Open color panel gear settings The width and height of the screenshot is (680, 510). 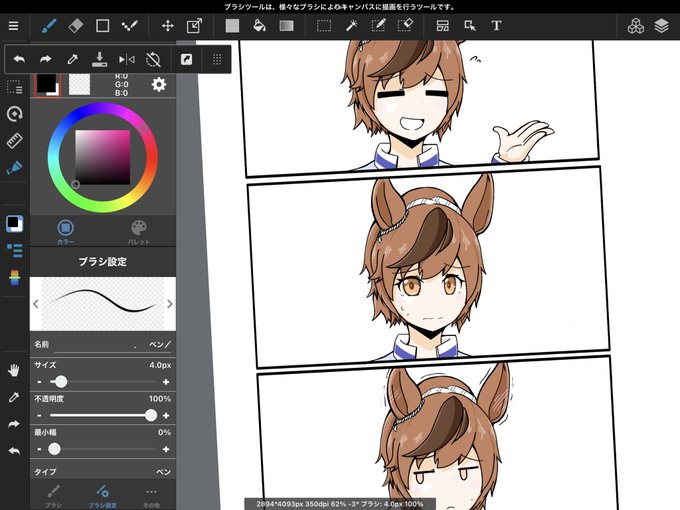(159, 84)
